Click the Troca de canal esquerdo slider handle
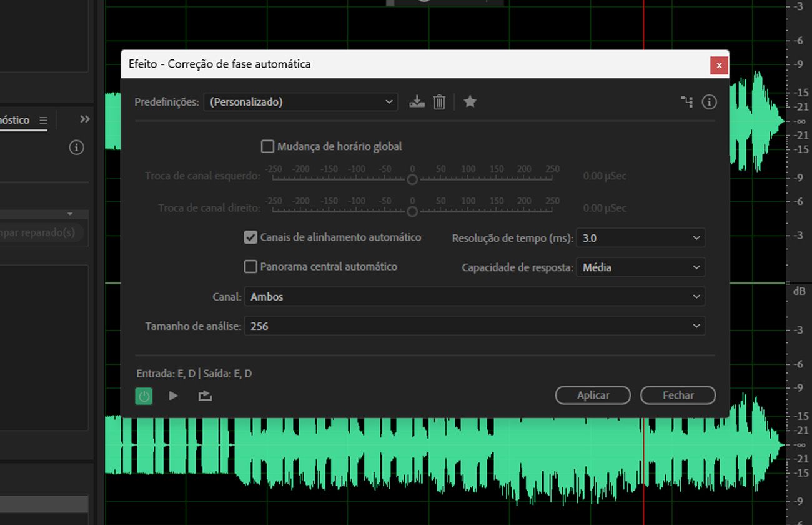The width and height of the screenshot is (812, 525). click(x=412, y=179)
